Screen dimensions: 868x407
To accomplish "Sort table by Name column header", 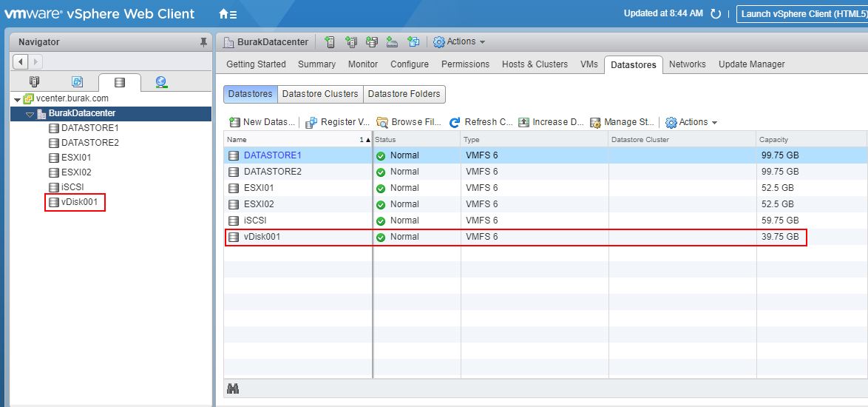I will tap(299, 140).
